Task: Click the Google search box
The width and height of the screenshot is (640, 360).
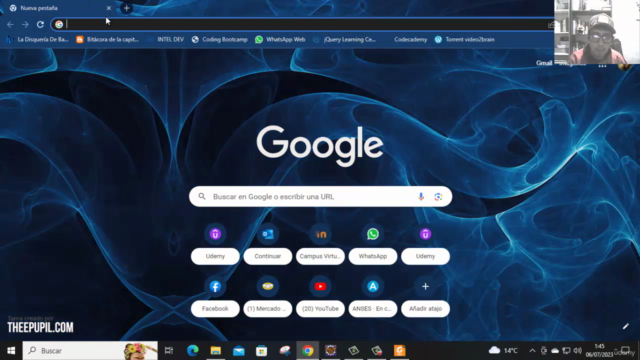Action: (x=320, y=197)
